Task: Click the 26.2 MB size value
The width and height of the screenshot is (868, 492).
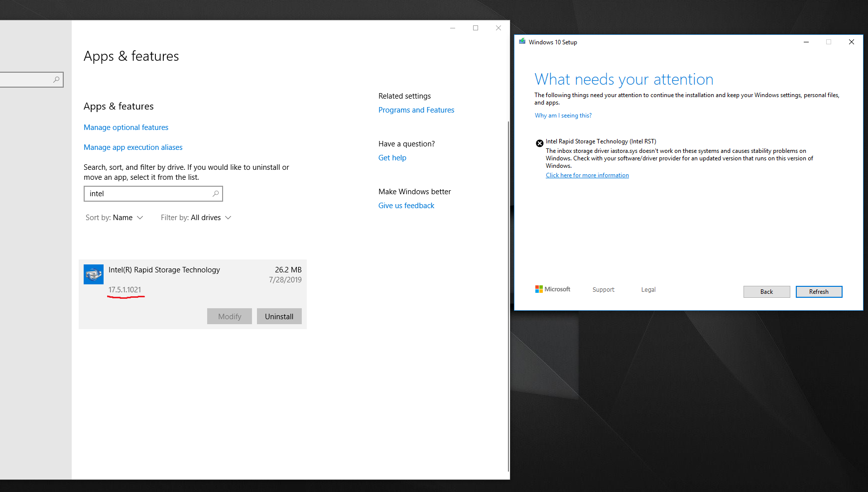Action: pos(288,270)
